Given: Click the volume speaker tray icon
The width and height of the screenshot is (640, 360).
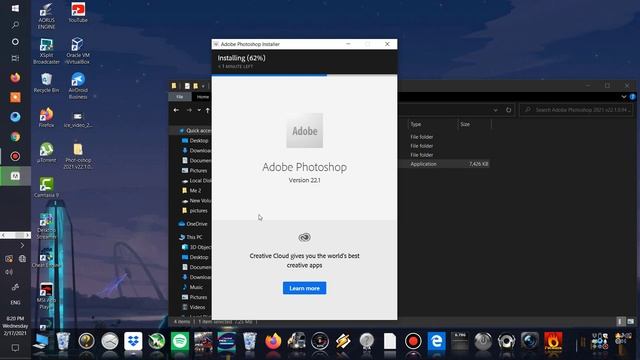Looking at the screenshot, I should (x=9, y=272).
